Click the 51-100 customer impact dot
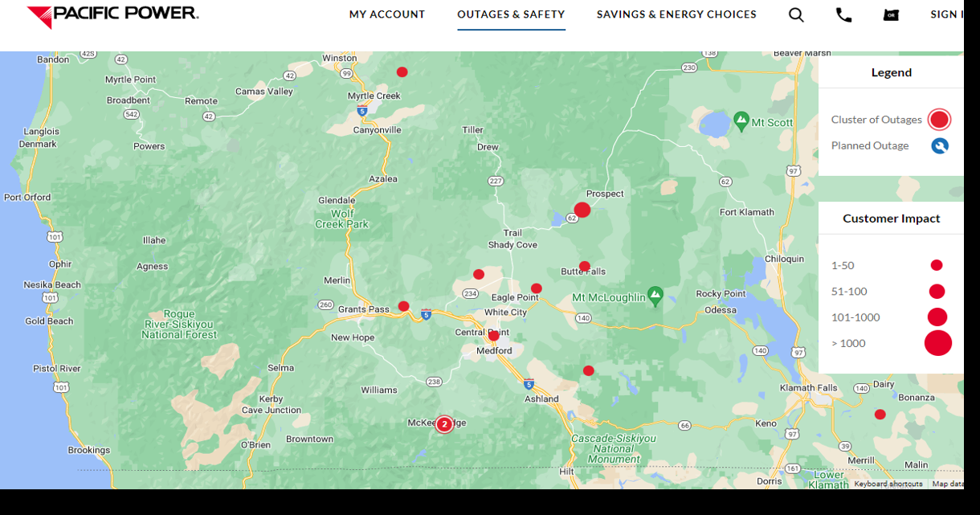Screen dimensions: 980x515 click(x=937, y=291)
